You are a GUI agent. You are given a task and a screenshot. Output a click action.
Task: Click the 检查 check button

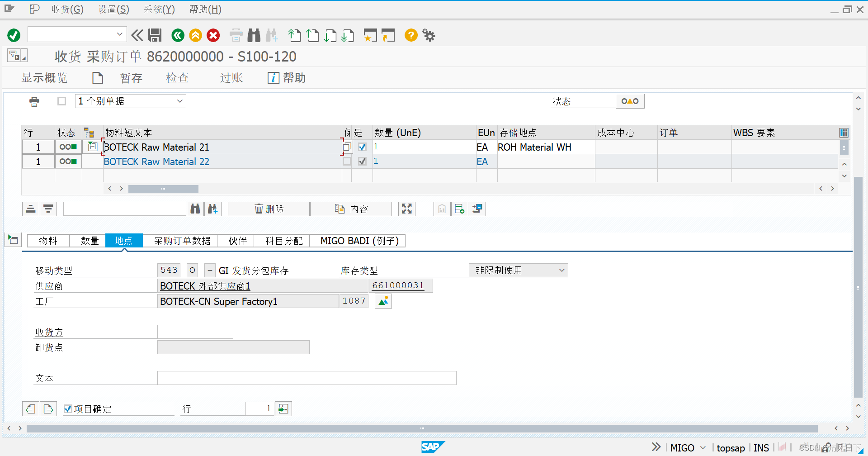[177, 78]
